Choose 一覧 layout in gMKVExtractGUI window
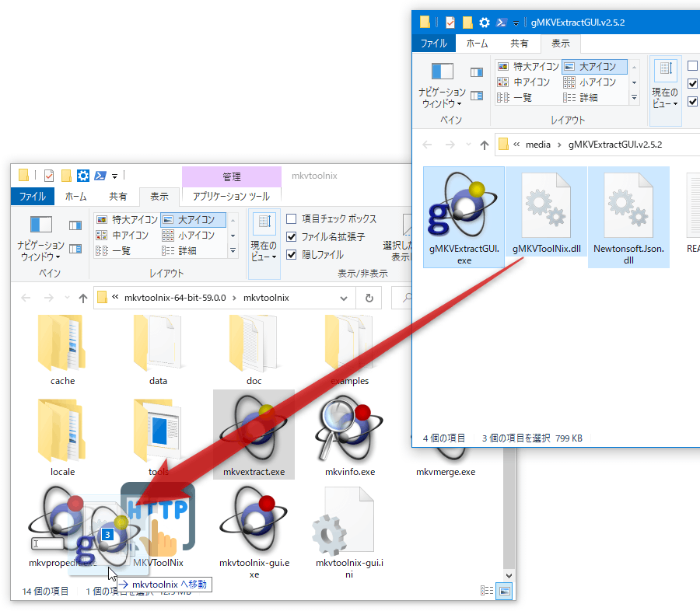Image resolution: width=700 pixels, height=611 pixels. pos(515,98)
